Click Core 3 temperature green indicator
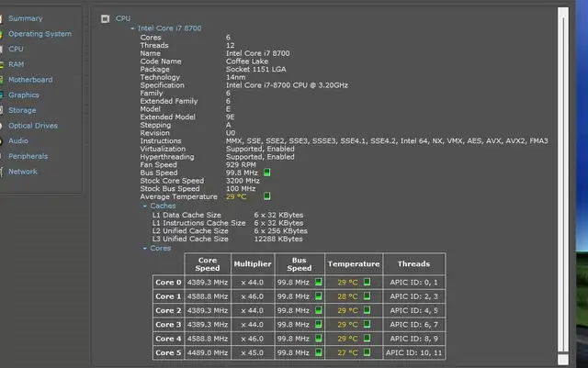 tap(367, 324)
